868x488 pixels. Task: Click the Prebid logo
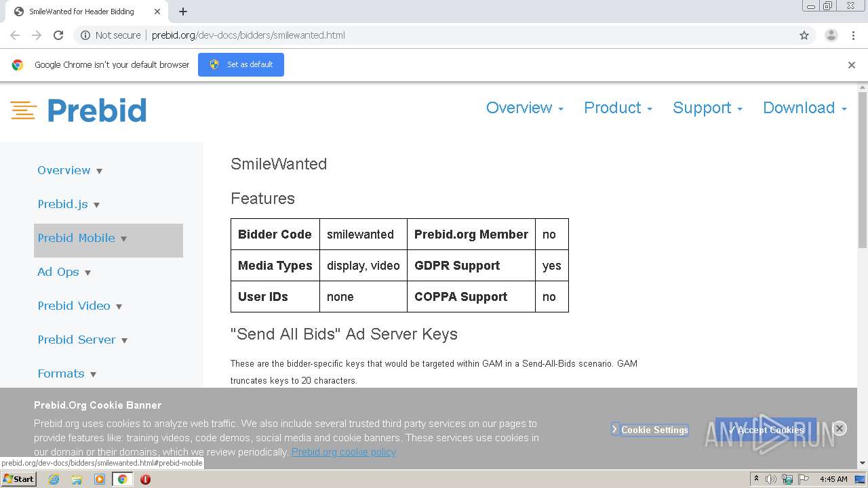(x=79, y=110)
